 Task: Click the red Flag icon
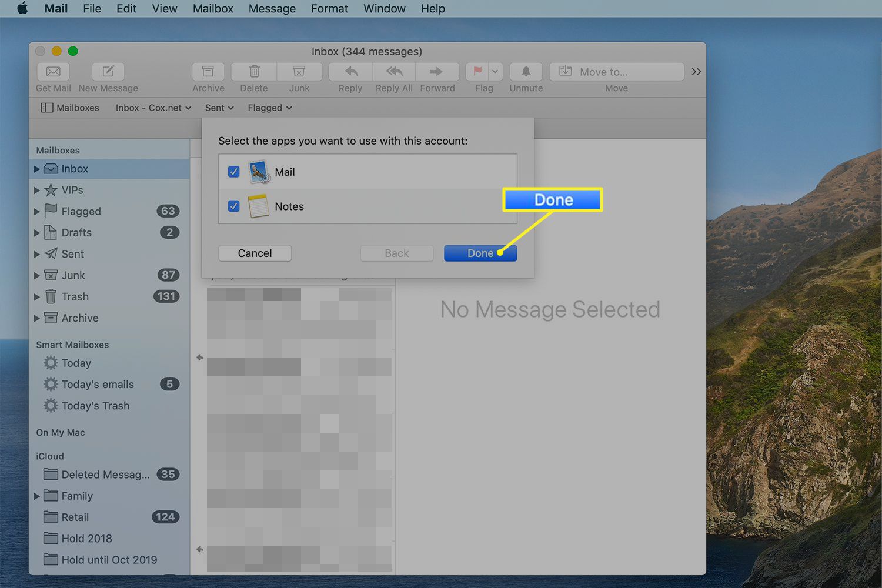point(477,72)
